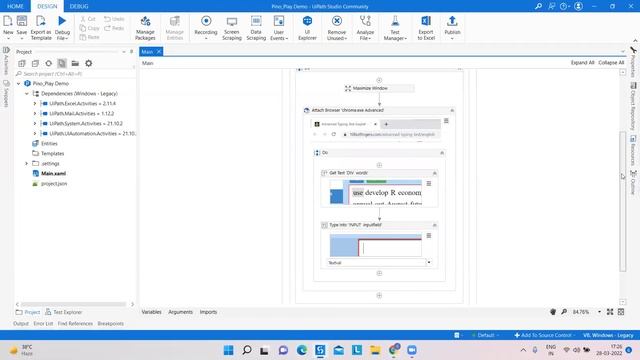Toggle pan mode hand icon
The height and width of the screenshot is (360, 640).
pos(553,312)
